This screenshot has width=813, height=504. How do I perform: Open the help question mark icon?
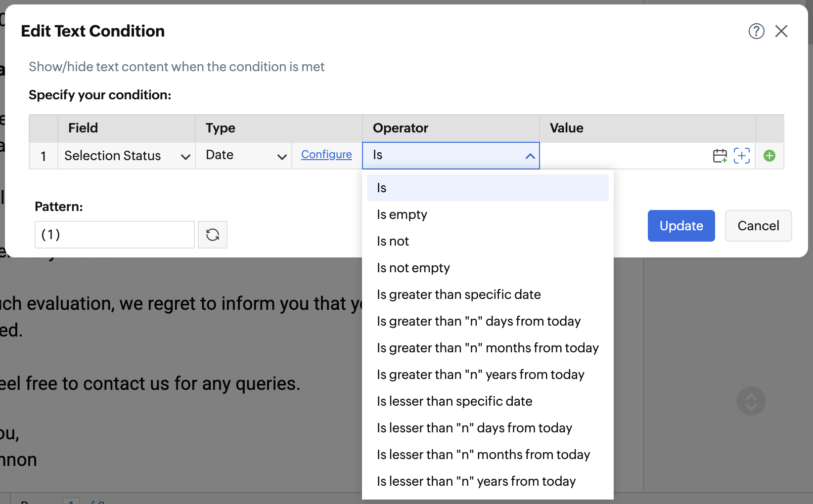[756, 31]
